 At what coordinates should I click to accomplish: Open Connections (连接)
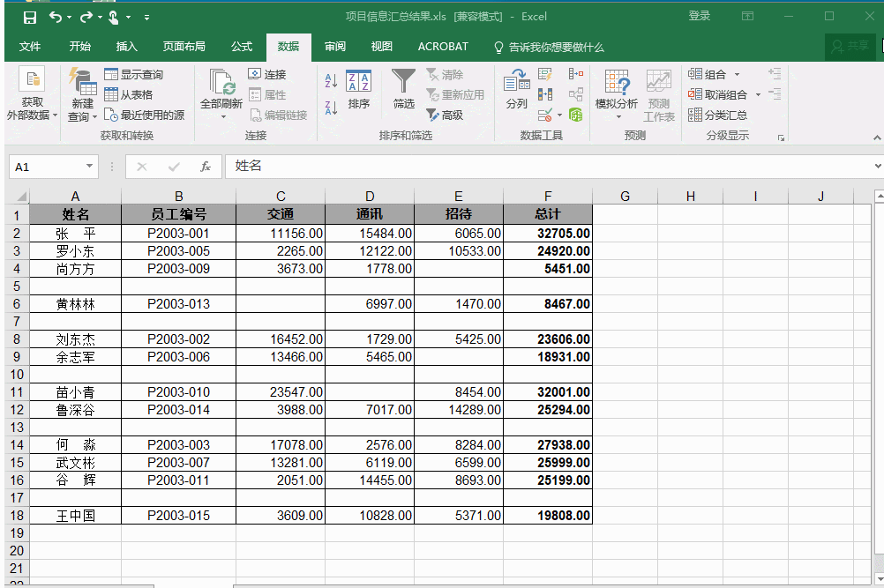tap(267, 74)
